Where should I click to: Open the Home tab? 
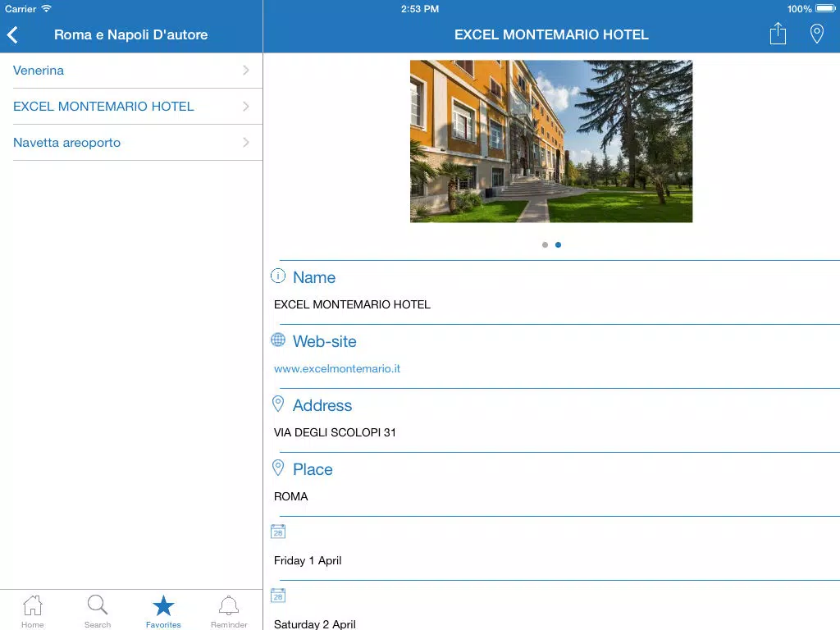pyautogui.click(x=33, y=611)
